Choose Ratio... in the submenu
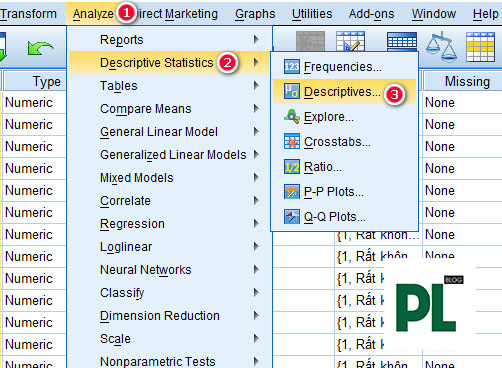This screenshot has height=368, width=502. click(344, 167)
